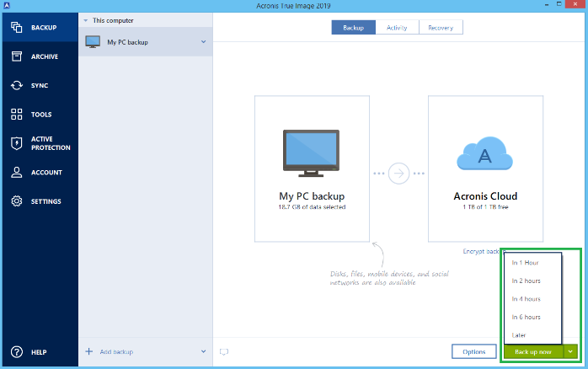Image resolution: width=588 pixels, height=369 pixels.
Task: Switch to the Activity tab
Action: pos(397,27)
